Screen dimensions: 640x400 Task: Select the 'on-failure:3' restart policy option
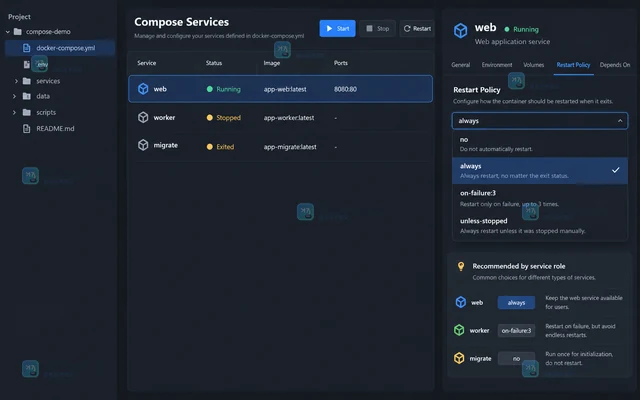[540, 198]
